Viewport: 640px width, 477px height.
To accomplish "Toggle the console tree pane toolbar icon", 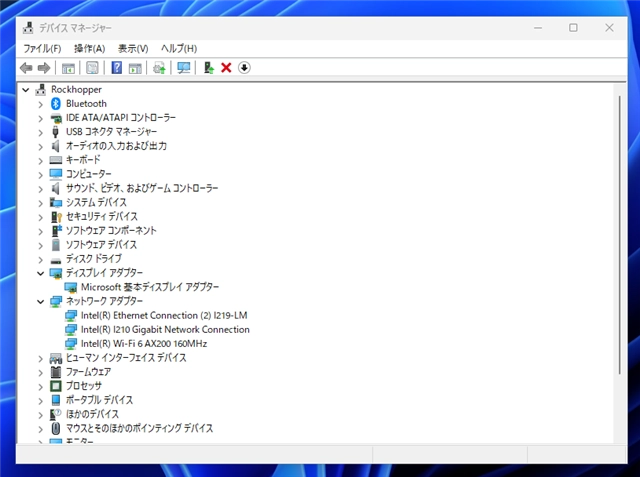I will (x=68, y=68).
